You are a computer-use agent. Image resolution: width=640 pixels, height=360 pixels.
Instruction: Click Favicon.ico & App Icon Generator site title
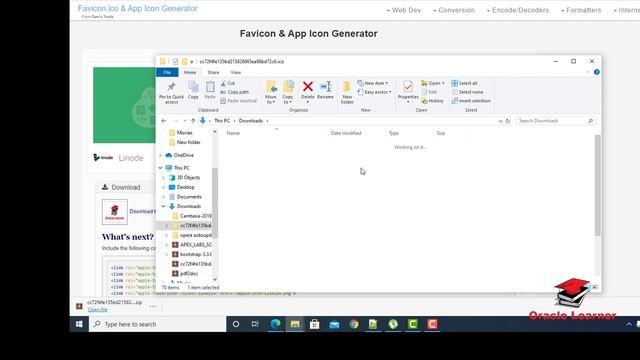138,9
